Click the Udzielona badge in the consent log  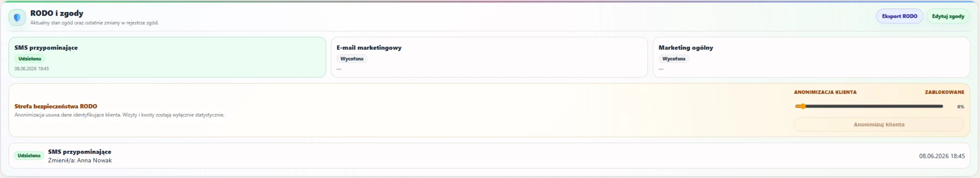click(x=29, y=156)
